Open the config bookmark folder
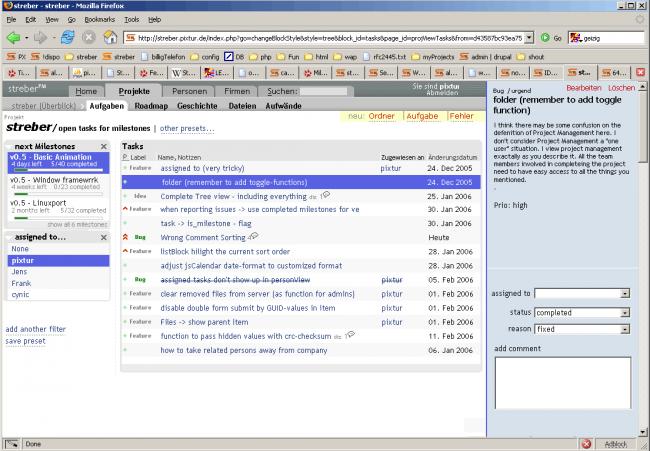650x451 pixels. (x=205, y=57)
